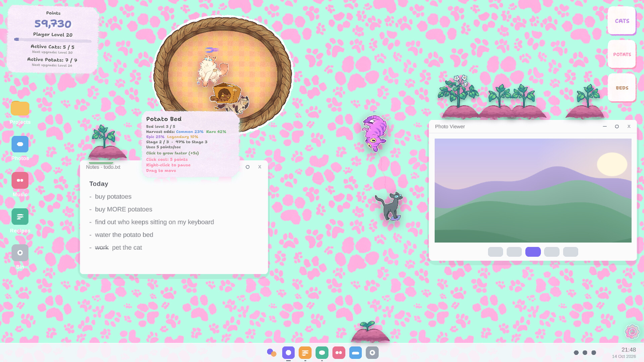Viewport: 644px width, 362px height.
Task: Click the green photos taskbar icon
Action: 322,353
